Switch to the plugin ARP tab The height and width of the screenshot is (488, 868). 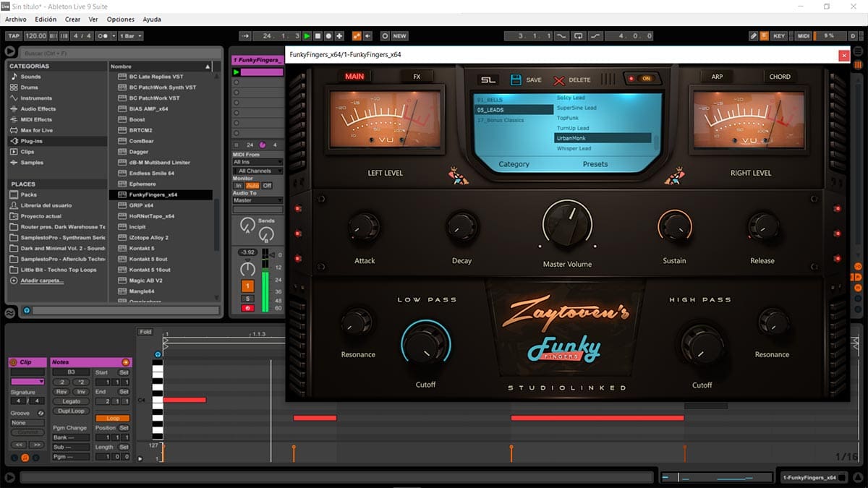(x=717, y=77)
